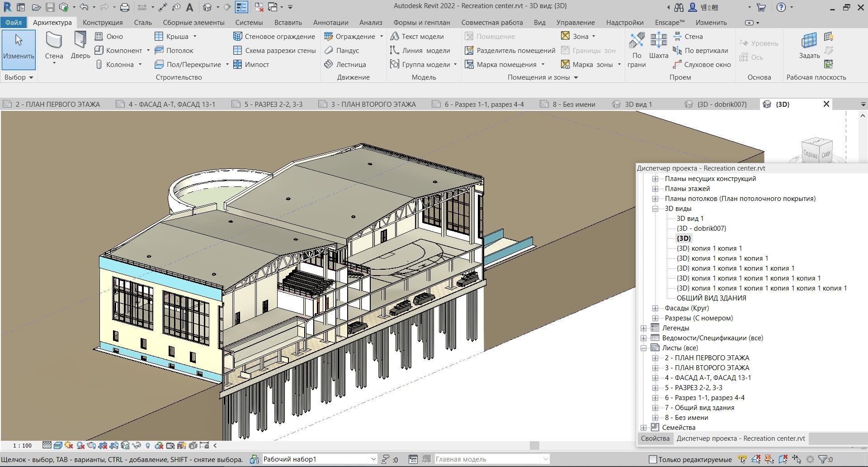This screenshot has height=467, width=868.
Task: Click the Разделитель помещений tool
Action: pyautogui.click(x=510, y=50)
